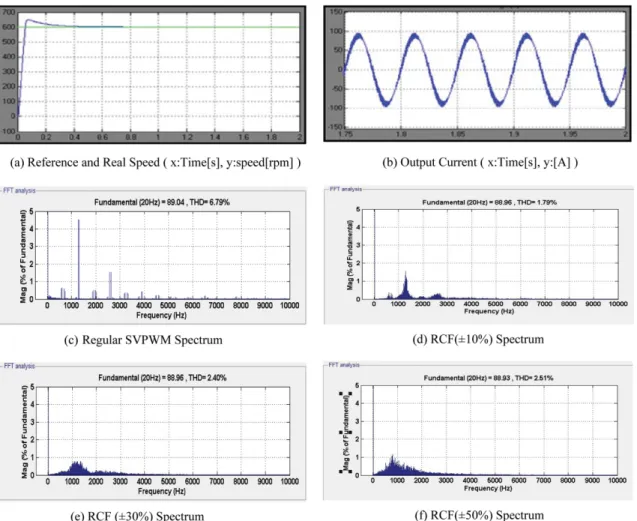The height and width of the screenshot is (521, 637).
Task: Click selected "Mag (% of Fundamental)" label in RCF(±50%) chart
Action: (x=347, y=432)
